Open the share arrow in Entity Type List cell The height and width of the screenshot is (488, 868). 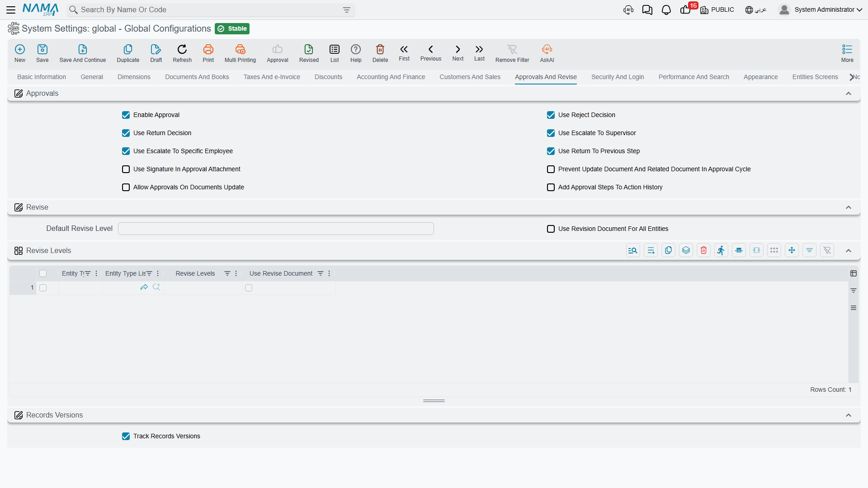point(144,287)
